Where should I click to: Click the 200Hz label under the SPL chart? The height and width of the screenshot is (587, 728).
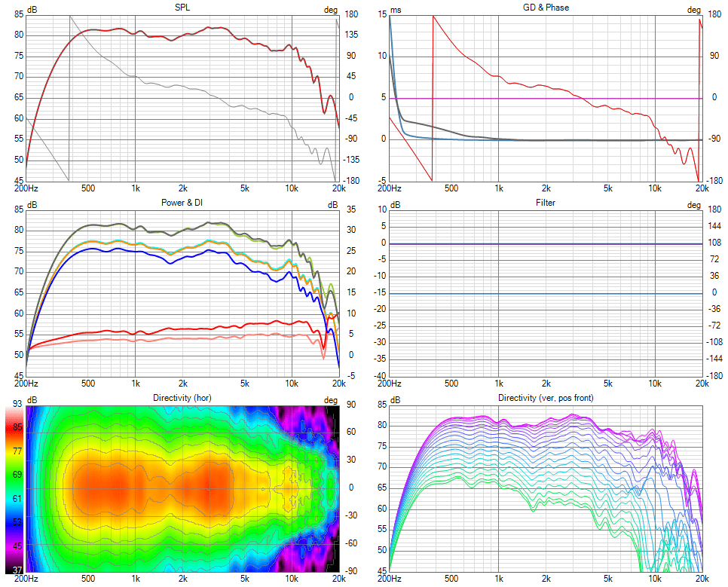[26, 188]
